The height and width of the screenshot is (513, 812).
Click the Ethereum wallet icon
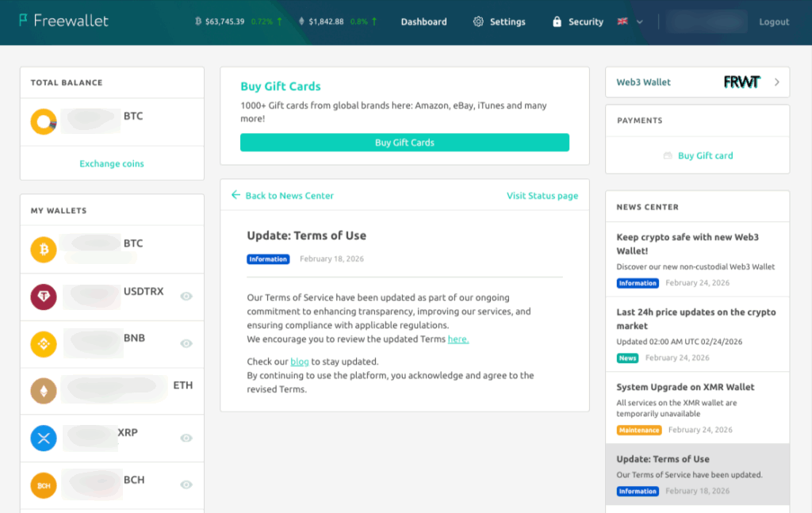(44, 391)
